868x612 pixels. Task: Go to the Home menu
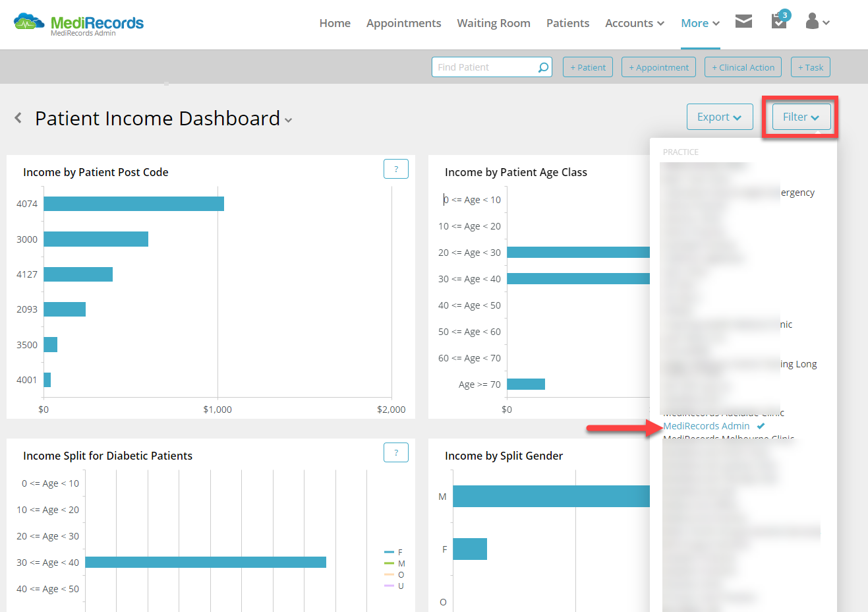(x=335, y=23)
